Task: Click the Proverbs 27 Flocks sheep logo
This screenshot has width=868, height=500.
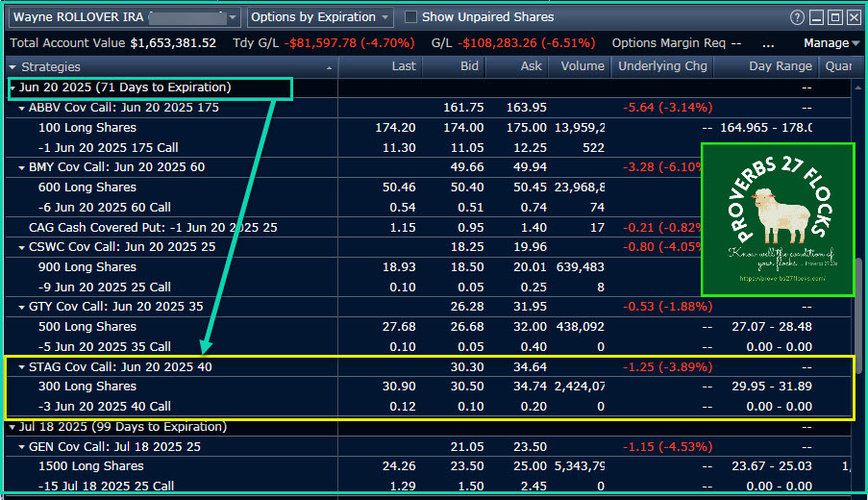Action: click(777, 219)
